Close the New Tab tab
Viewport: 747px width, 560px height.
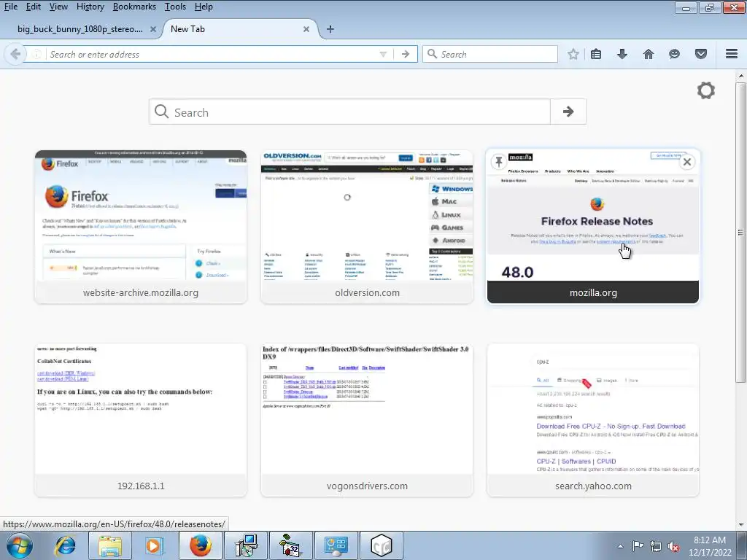[x=306, y=29]
